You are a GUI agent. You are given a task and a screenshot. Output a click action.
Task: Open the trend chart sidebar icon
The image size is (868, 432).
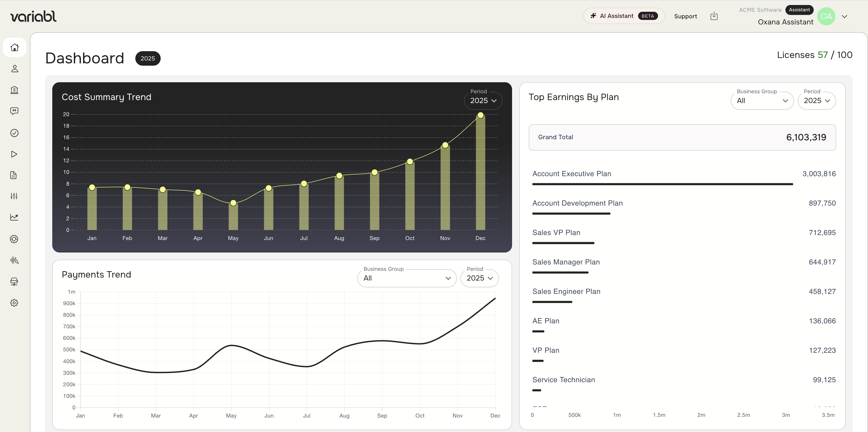pos(14,217)
